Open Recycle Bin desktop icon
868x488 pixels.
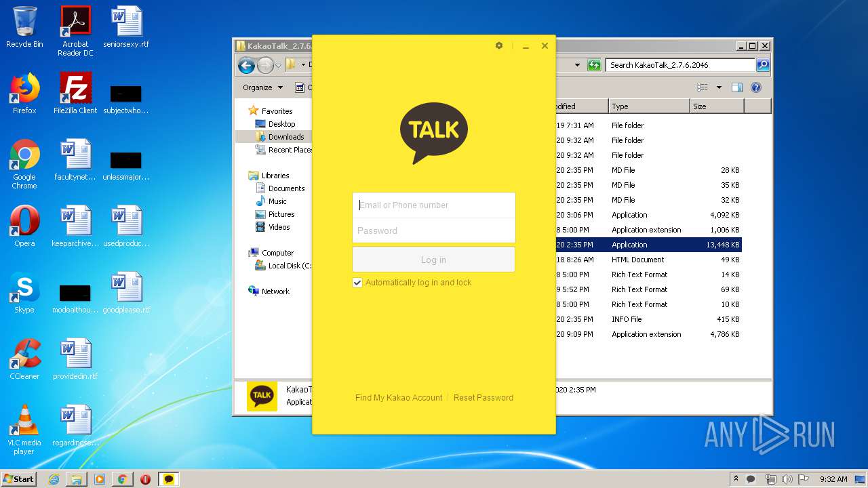[24, 27]
